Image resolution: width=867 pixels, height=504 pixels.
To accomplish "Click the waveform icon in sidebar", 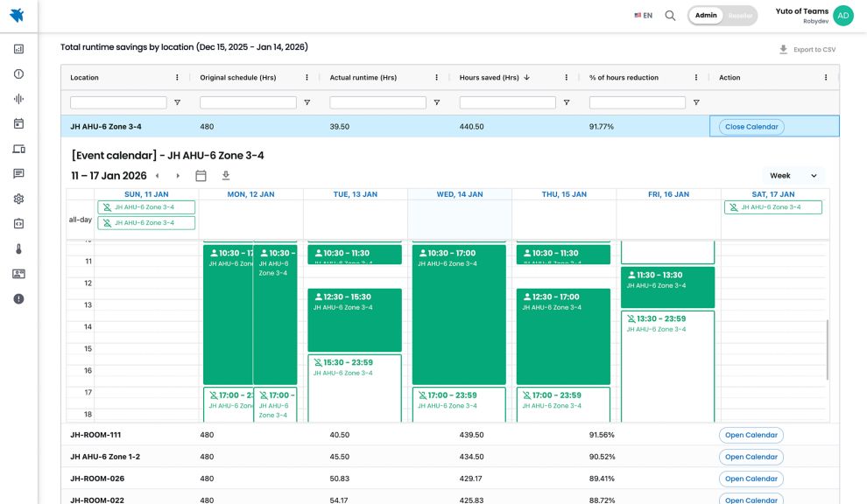I will [18, 99].
